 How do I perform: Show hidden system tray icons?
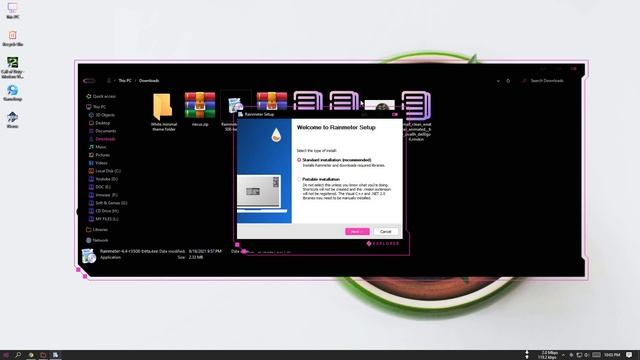[x=563, y=355]
